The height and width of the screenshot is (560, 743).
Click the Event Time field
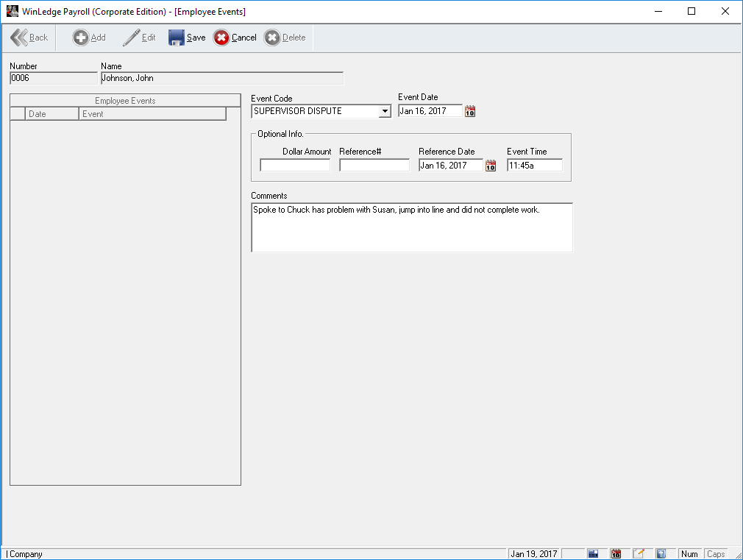click(x=534, y=166)
